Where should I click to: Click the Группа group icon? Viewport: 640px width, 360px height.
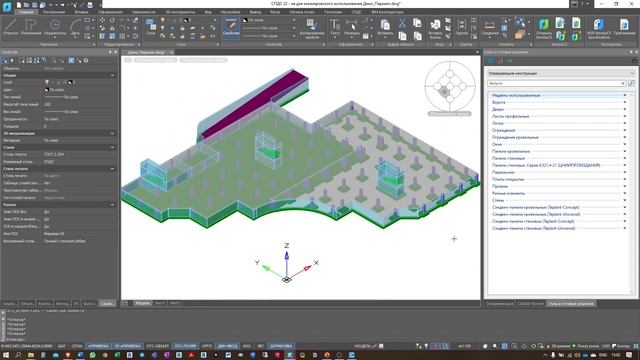[462, 27]
